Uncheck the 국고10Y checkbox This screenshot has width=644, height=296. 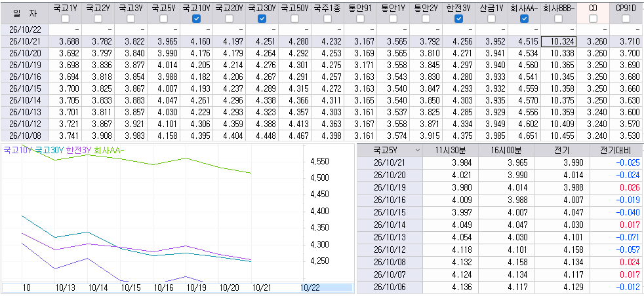coord(196,18)
